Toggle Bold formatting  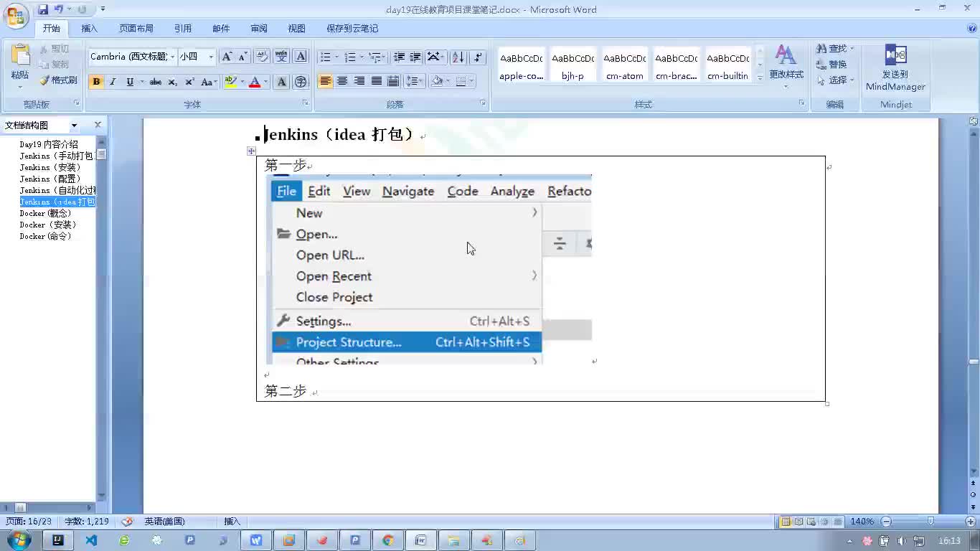(96, 82)
